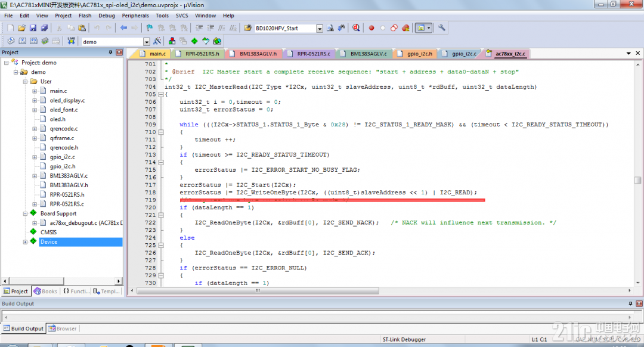Select the Build Output bottom tab
Viewport: 644px width, 347px height.
23,329
